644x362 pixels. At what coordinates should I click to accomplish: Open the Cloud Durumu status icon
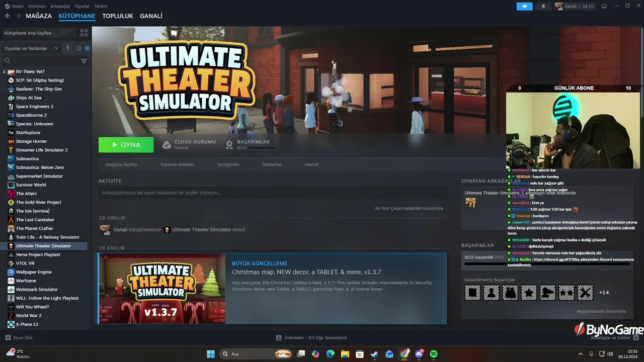click(167, 145)
